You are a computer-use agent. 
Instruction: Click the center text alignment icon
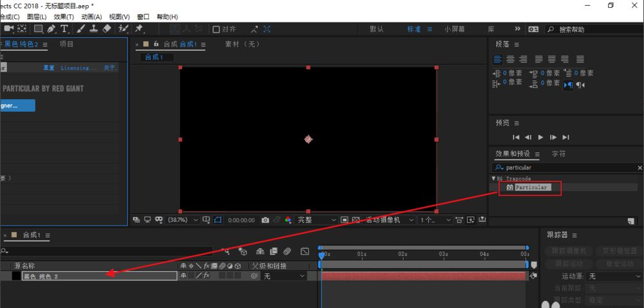[510, 59]
